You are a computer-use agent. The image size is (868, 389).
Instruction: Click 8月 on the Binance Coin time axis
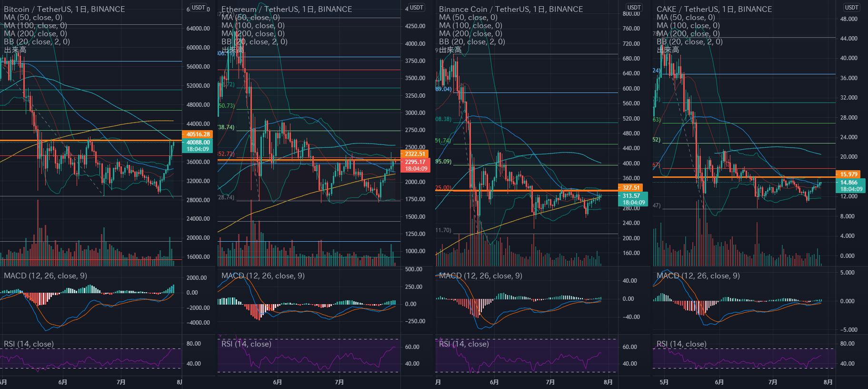click(x=608, y=382)
